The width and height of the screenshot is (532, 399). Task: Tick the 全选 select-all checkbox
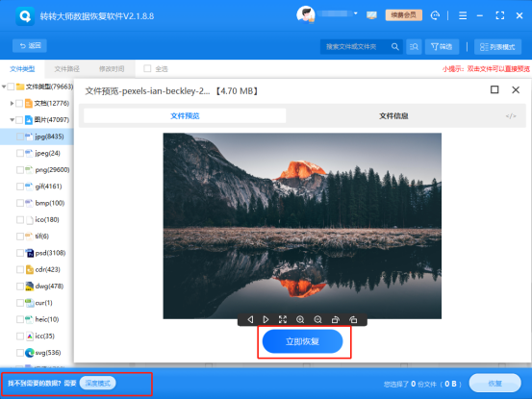point(147,69)
